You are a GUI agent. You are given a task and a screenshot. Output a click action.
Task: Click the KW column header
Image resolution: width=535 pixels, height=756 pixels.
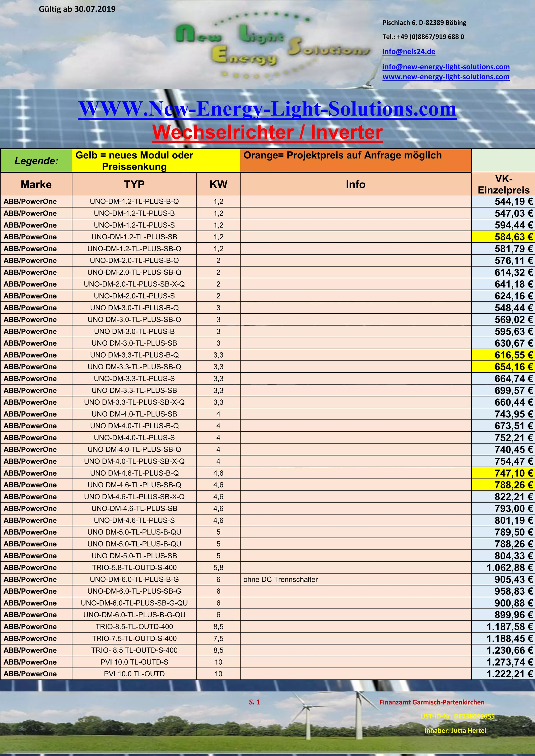click(218, 184)
